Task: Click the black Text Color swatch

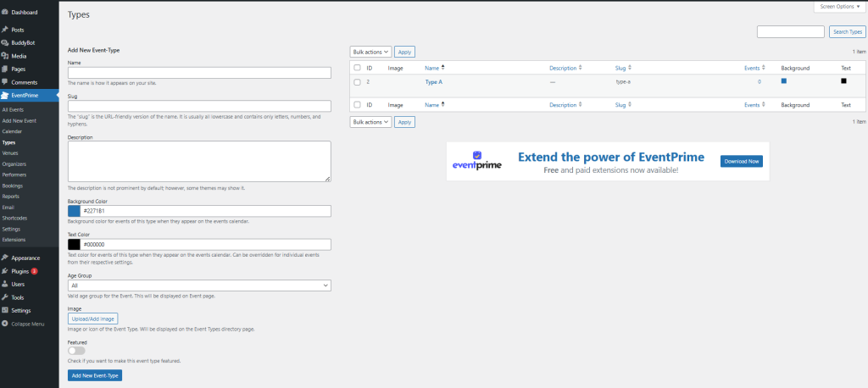Action: point(75,245)
